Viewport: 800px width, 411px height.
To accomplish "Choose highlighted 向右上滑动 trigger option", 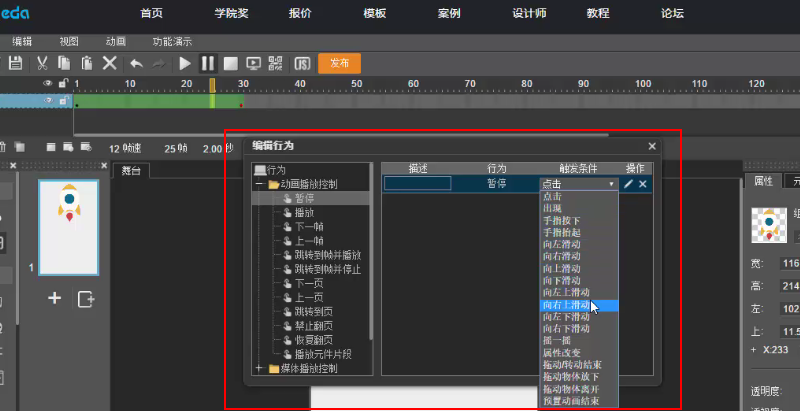I will coord(579,305).
